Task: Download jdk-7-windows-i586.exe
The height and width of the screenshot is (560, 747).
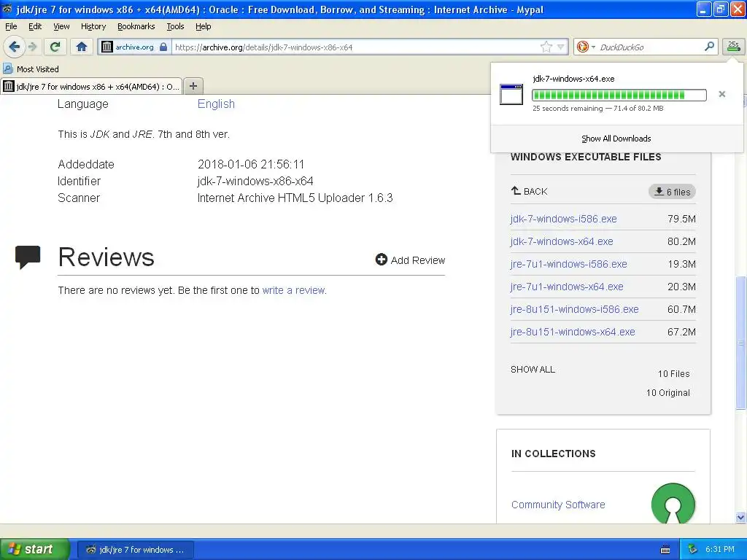Action: [563, 219]
